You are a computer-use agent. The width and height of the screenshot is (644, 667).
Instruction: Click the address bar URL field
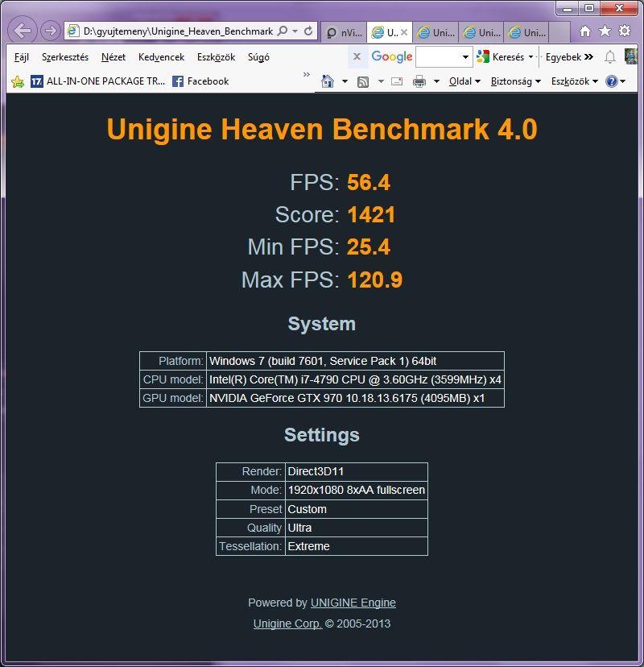tap(178, 31)
